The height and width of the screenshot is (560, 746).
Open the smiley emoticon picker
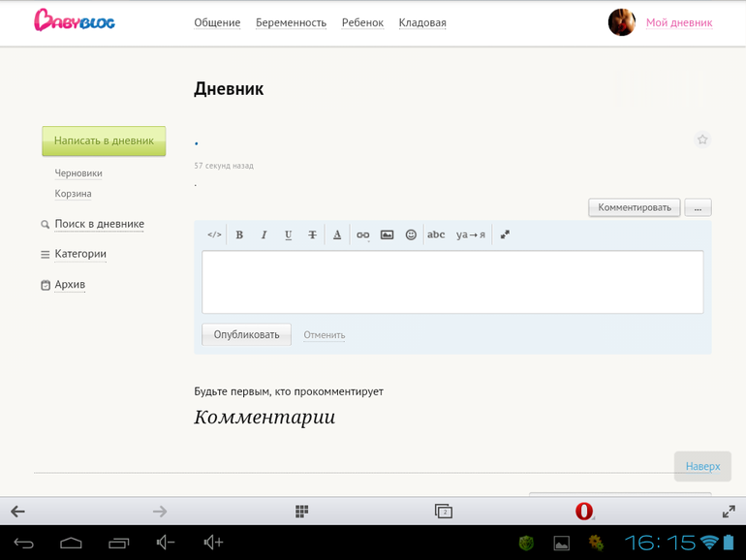411,234
